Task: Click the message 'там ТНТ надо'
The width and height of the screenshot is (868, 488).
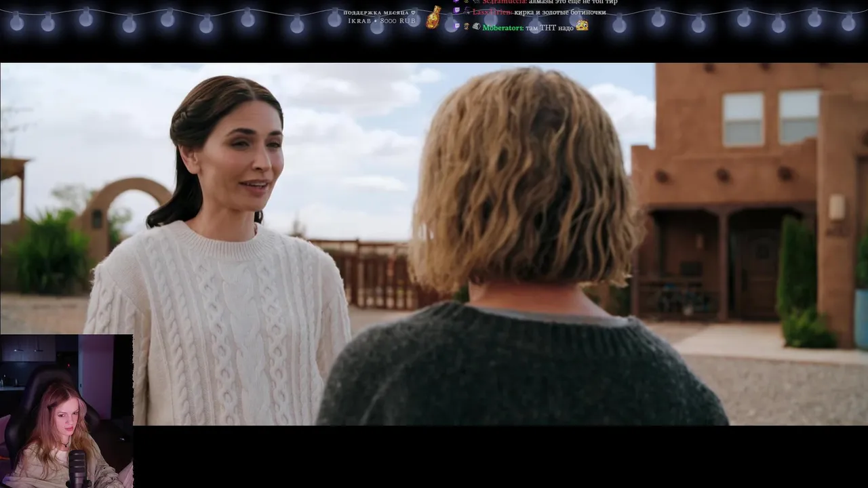Action: [549, 28]
